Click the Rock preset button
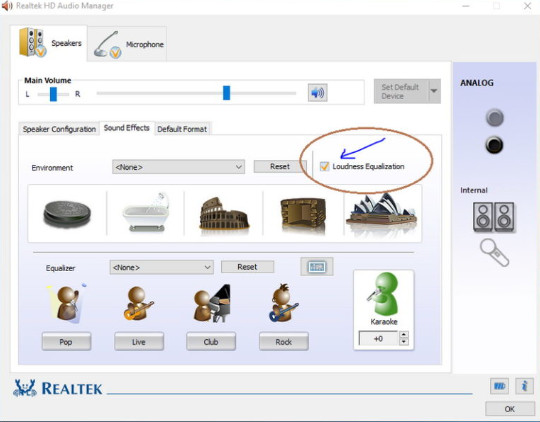Screen dimensions: 540x422 283,342
